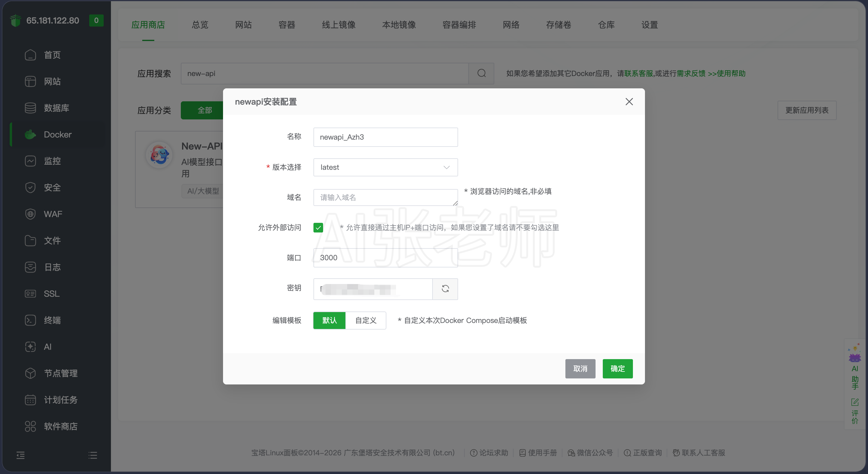
Task: Collapse the sidebar with bottom-left icon
Action: [x=20, y=455]
